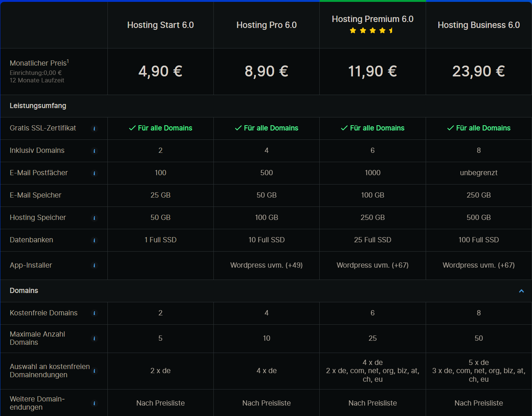Show info for Datenbanken row
The image size is (532, 416).
(x=94, y=240)
